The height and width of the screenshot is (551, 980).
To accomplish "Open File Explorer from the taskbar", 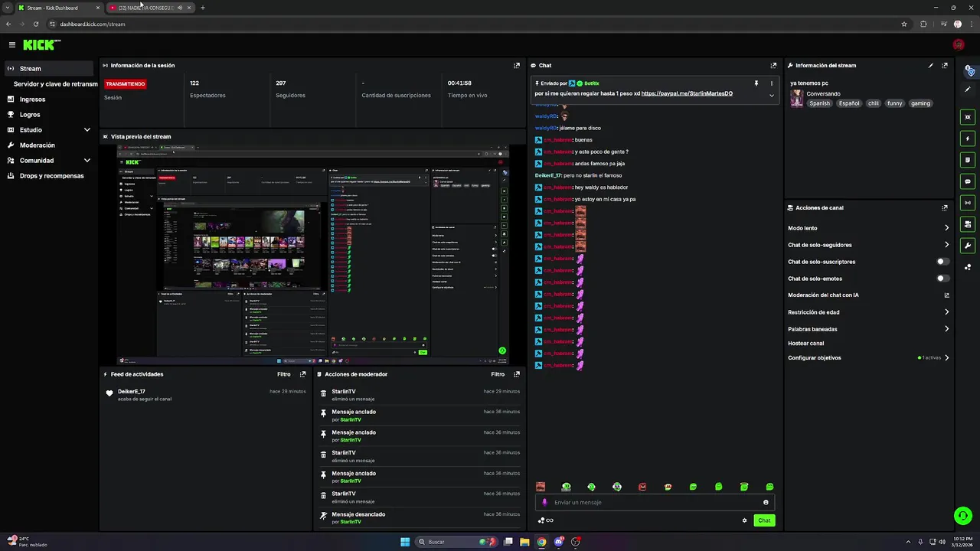I will click(x=524, y=542).
